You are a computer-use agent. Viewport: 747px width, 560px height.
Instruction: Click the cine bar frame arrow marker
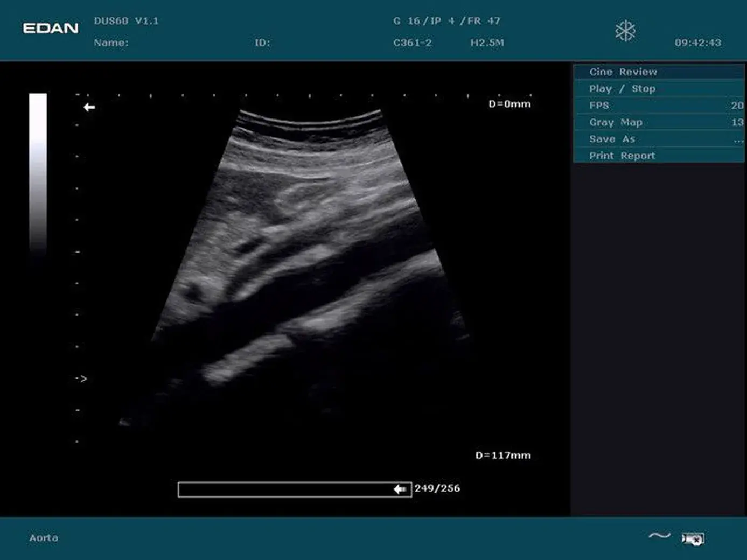coord(400,489)
